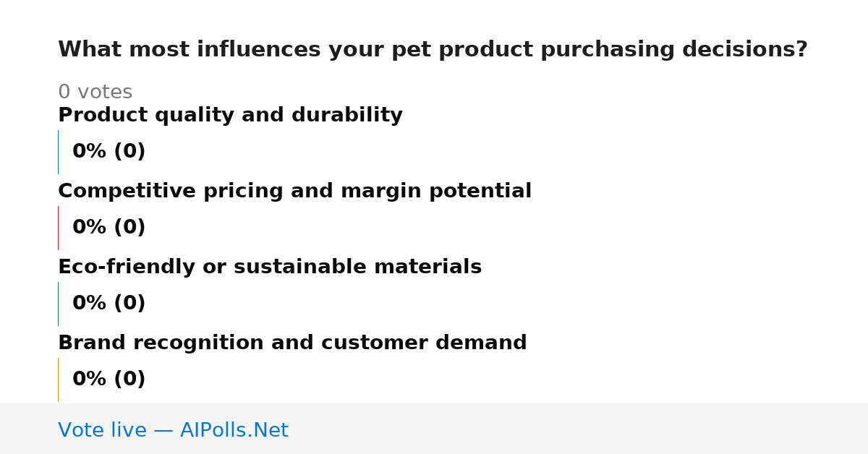This screenshot has width=868, height=454.
Task: Open the Vote live — AIPolls.Net link
Action: (173, 430)
